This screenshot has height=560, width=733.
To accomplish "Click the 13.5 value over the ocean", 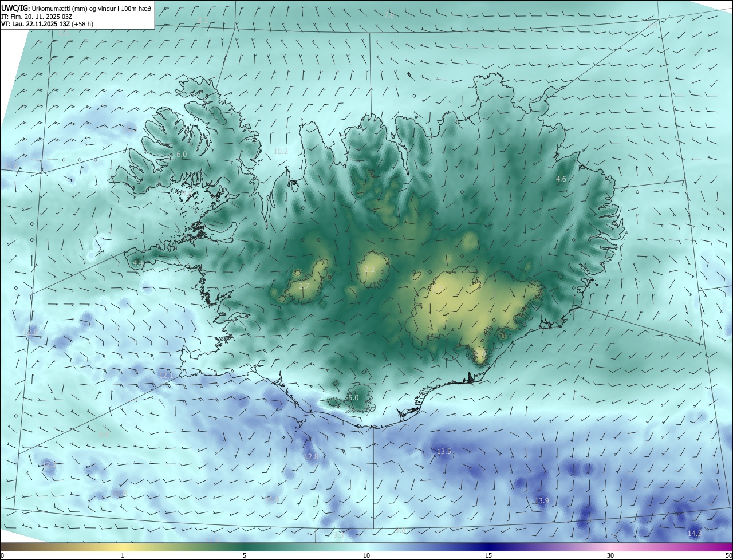I will click(444, 452).
